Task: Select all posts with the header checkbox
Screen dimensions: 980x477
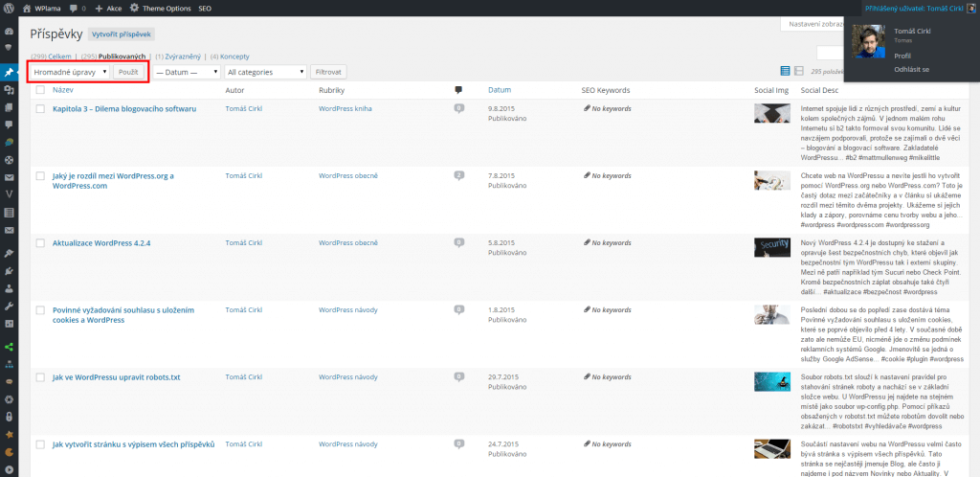Action: [x=40, y=90]
